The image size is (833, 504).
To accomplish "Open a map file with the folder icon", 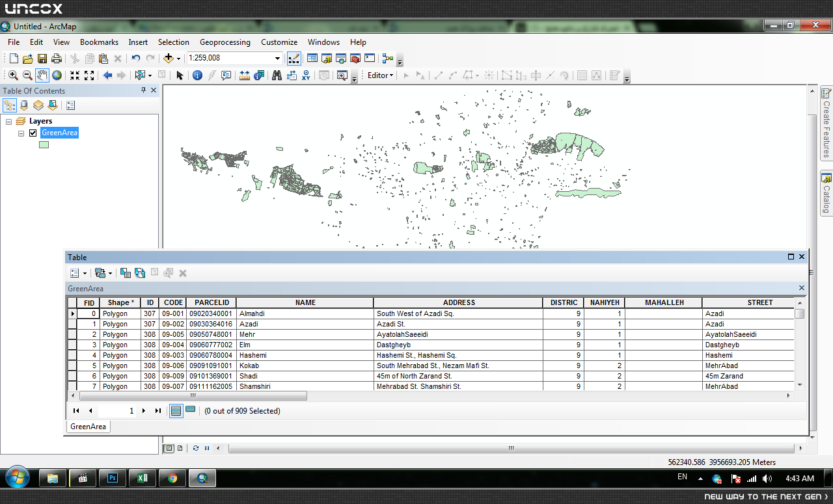I will (27, 58).
